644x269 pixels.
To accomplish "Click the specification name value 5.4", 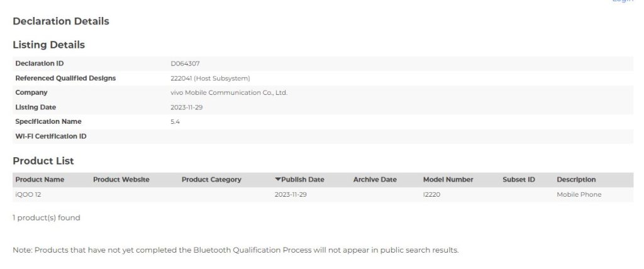I will (175, 122).
